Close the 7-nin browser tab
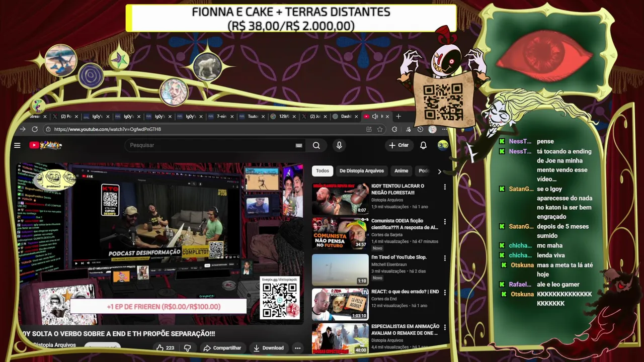Screen dimensions: 644x362 232,117
